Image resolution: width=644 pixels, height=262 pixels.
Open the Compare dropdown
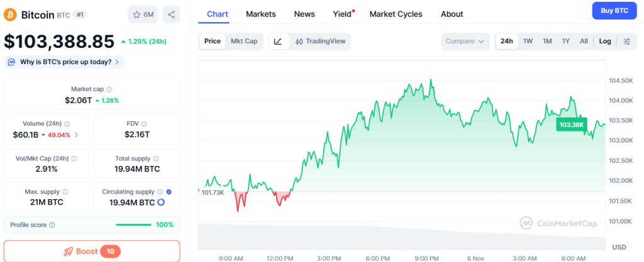click(x=465, y=41)
